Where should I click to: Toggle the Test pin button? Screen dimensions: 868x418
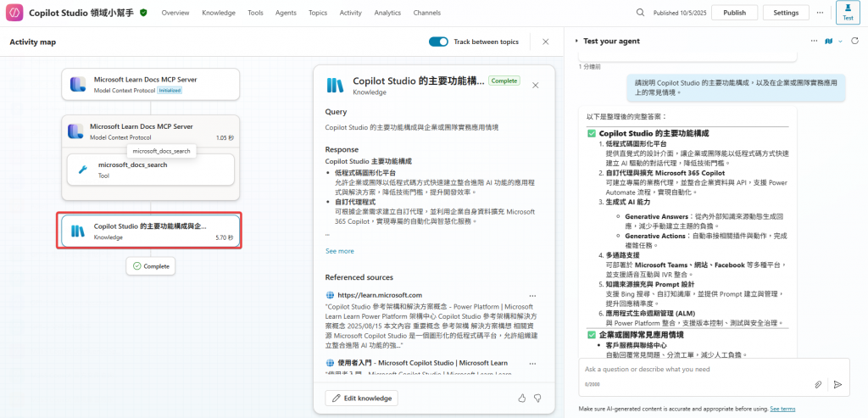(x=848, y=13)
